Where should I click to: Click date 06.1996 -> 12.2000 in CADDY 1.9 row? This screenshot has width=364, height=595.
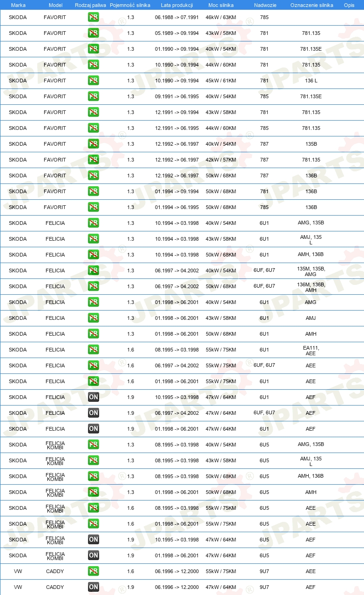(x=177, y=587)
